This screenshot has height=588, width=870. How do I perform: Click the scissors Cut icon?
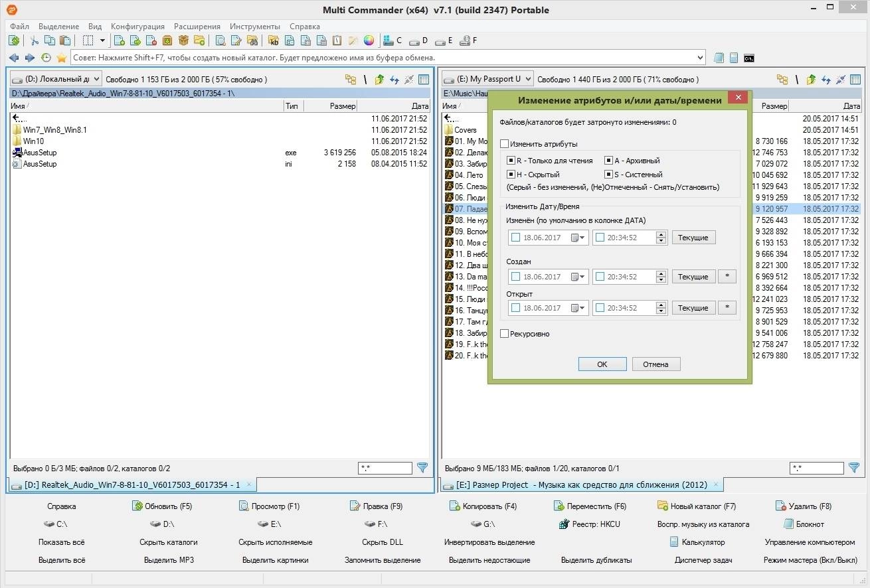point(35,40)
